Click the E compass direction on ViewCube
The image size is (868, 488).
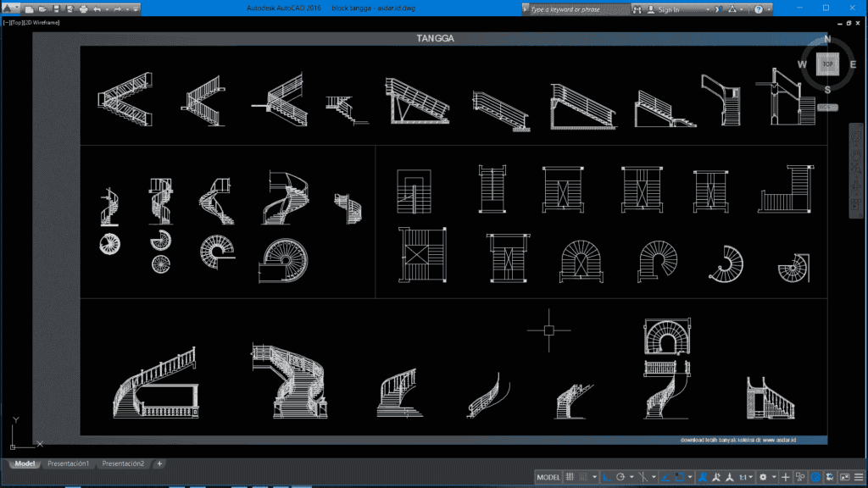pyautogui.click(x=853, y=64)
